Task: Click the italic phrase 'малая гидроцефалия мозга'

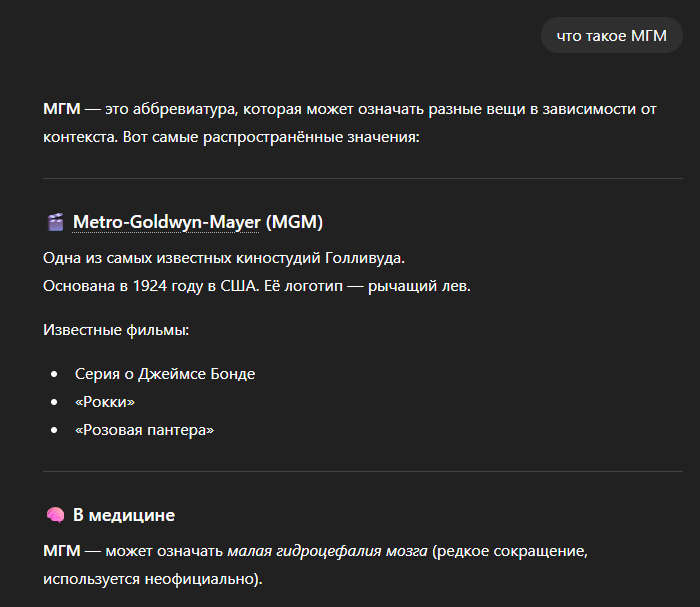Action: coord(327,550)
